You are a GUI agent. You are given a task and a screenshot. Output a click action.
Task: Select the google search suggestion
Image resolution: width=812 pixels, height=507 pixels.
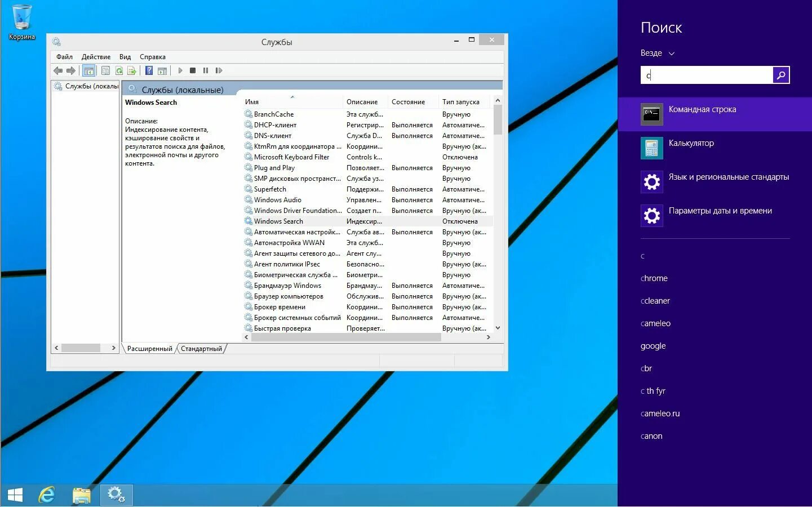point(653,346)
